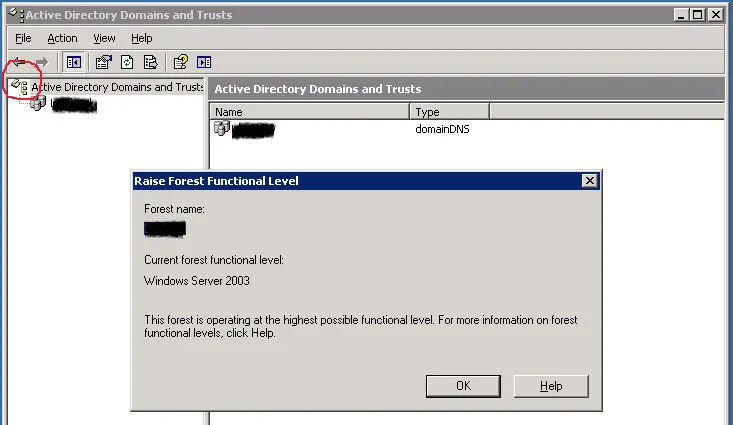Click the domainDNS type cell
This screenshot has width=733, height=425.
442,129
